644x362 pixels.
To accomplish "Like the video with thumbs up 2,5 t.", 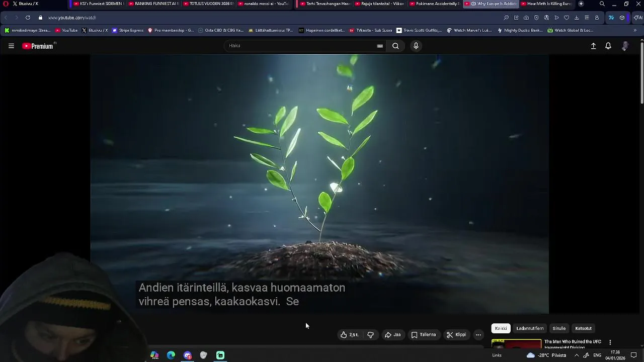I will (350, 335).
